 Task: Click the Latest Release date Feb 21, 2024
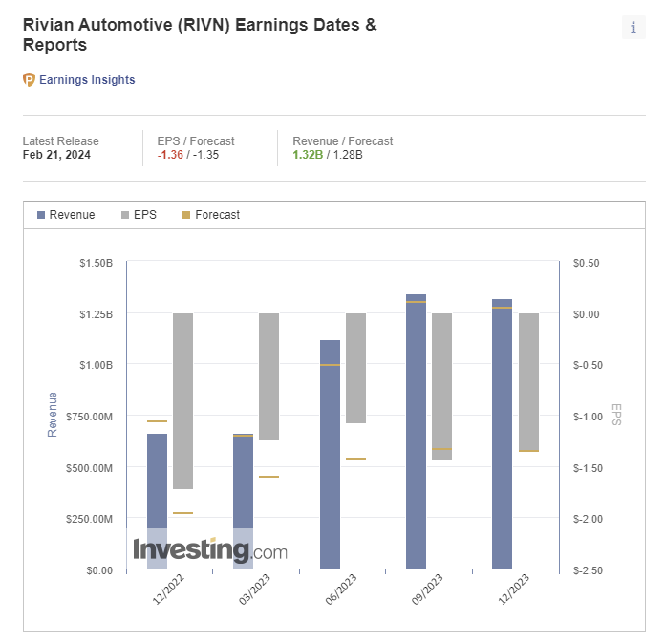click(x=56, y=155)
